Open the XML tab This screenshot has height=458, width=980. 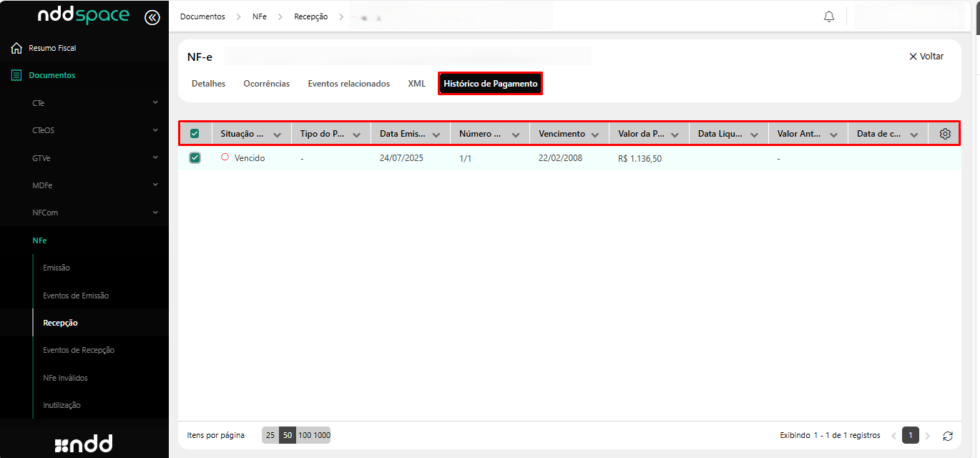(x=416, y=84)
